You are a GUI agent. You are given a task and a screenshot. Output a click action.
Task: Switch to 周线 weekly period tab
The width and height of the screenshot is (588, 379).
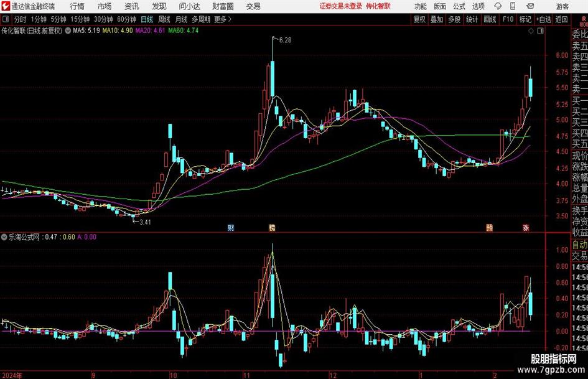click(x=164, y=19)
